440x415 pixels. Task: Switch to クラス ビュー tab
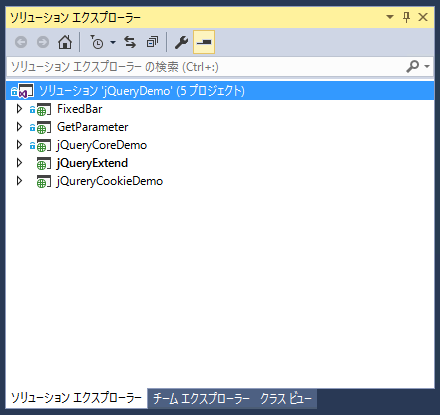point(286,398)
